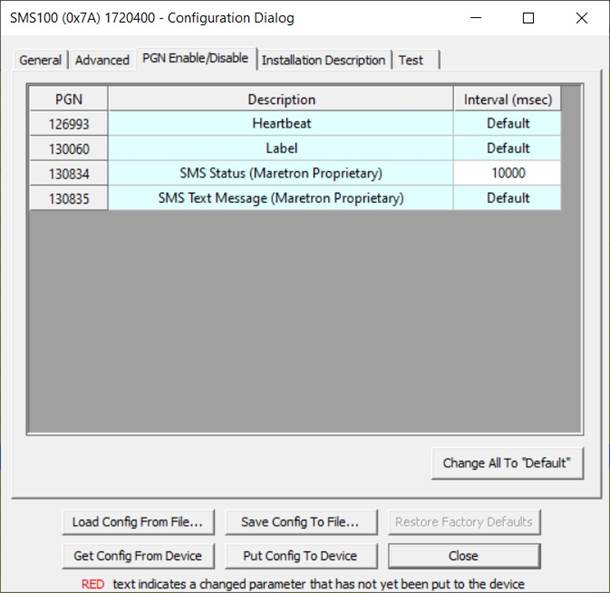Maximize the Configuration Dialog window

tap(528, 18)
